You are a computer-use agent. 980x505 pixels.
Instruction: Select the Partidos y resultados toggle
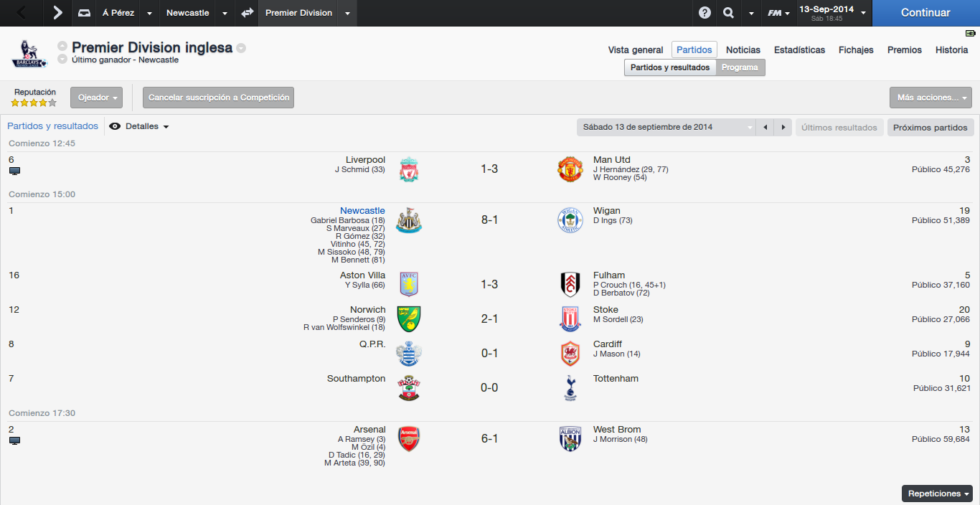coord(670,67)
